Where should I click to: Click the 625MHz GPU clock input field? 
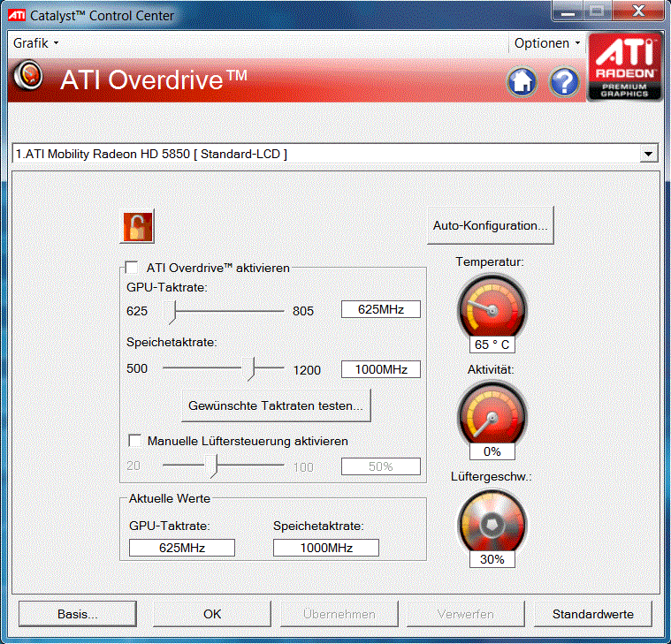[x=381, y=309]
